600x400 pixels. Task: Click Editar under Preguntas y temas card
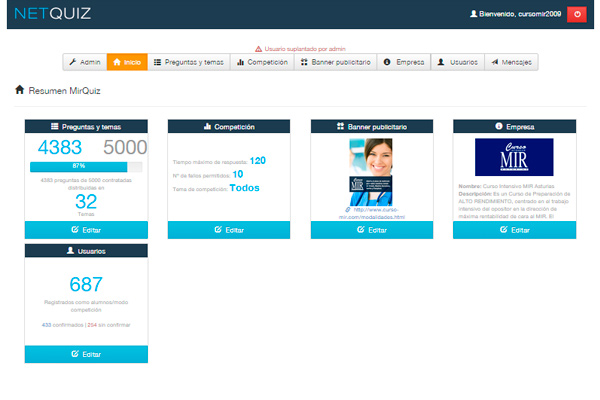click(x=86, y=230)
